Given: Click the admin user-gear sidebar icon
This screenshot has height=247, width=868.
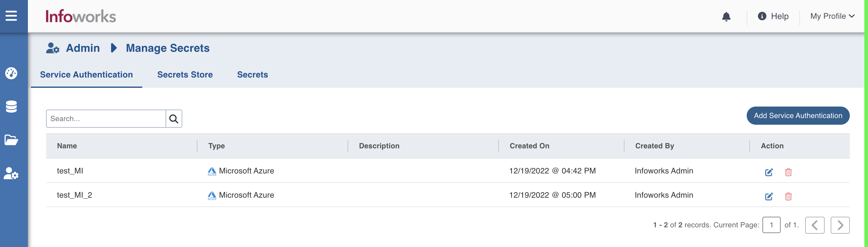Looking at the screenshot, I should point(11,174).
